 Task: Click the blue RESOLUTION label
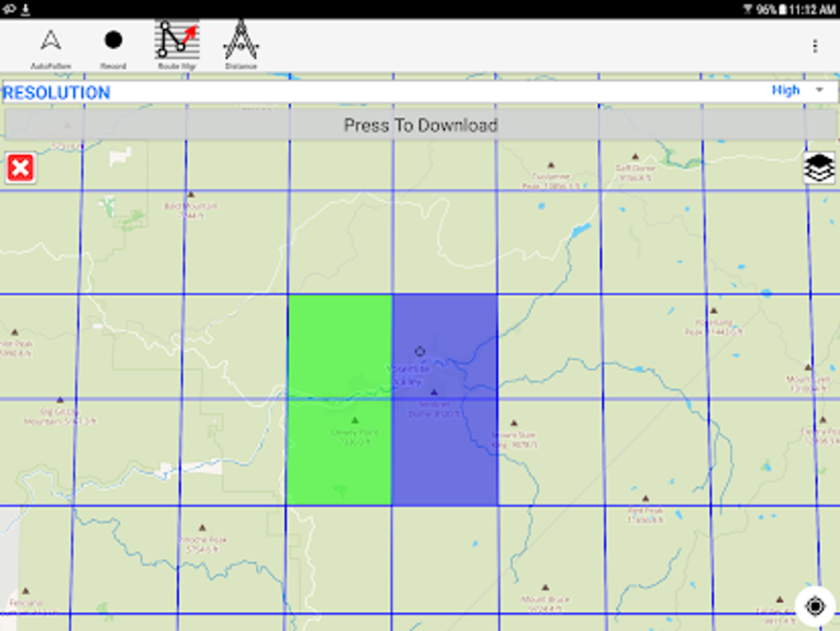pyautogui.click(x=54, y=91)
